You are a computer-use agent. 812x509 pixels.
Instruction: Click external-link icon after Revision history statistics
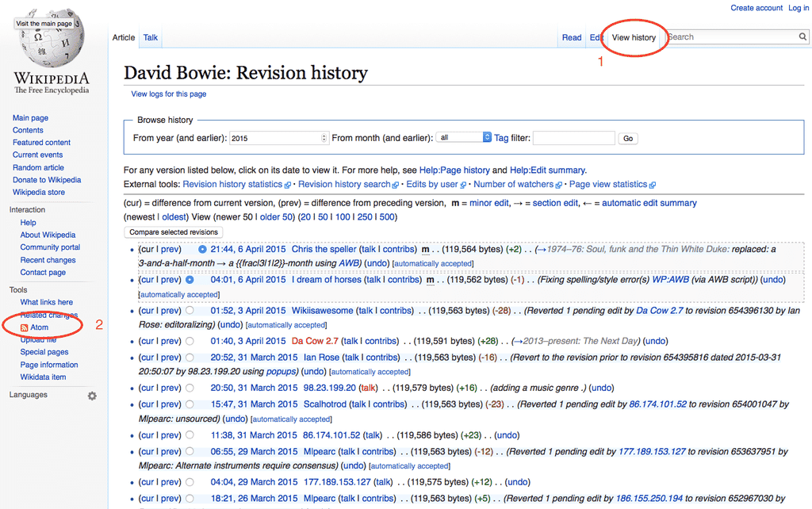[x=287, y=185]
